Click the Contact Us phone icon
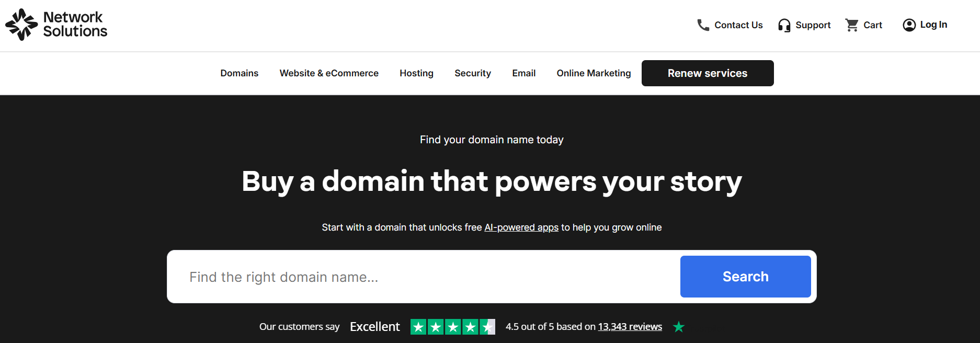This screenshot has width=980, height=343. coord(703,25)
